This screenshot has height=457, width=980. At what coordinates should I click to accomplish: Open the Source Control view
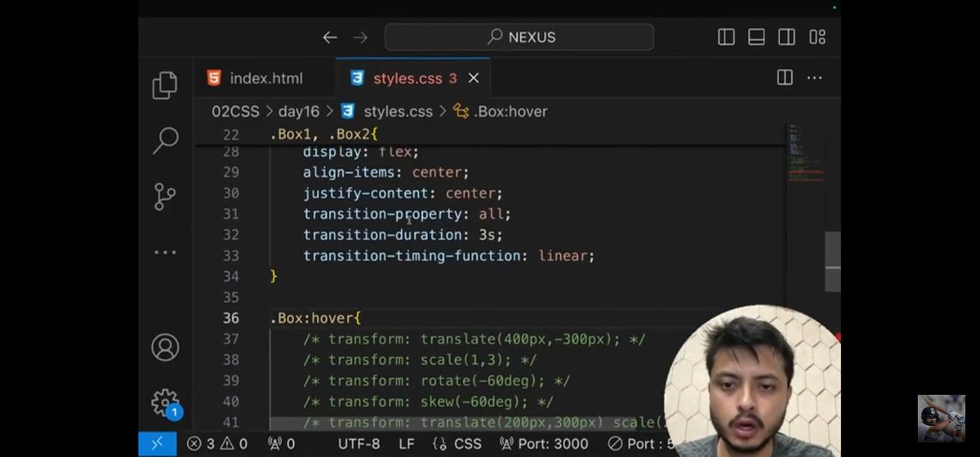[x=165, y=197]
